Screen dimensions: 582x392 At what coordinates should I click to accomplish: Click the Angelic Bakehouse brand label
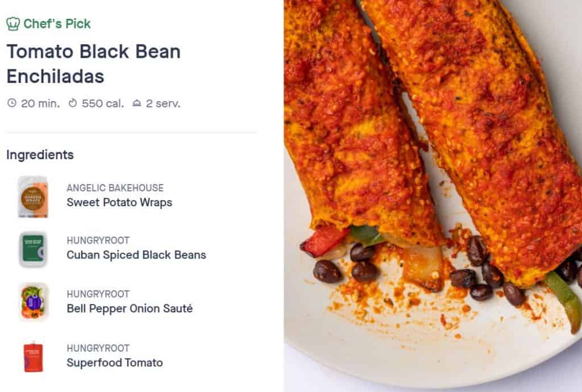coord(115,188)
